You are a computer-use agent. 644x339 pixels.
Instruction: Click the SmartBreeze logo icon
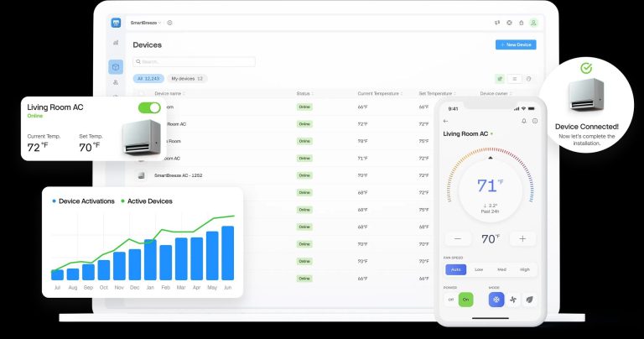(116, 23)
